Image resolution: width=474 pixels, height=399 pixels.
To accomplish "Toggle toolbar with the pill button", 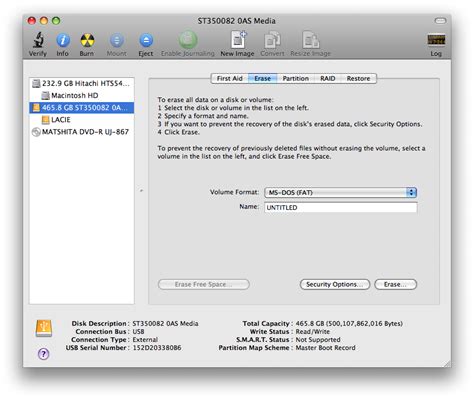I will (x=440, y=21).
